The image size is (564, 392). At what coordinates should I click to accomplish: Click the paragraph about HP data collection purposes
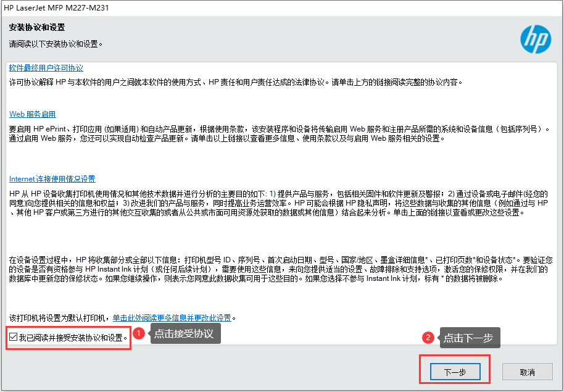278,203
